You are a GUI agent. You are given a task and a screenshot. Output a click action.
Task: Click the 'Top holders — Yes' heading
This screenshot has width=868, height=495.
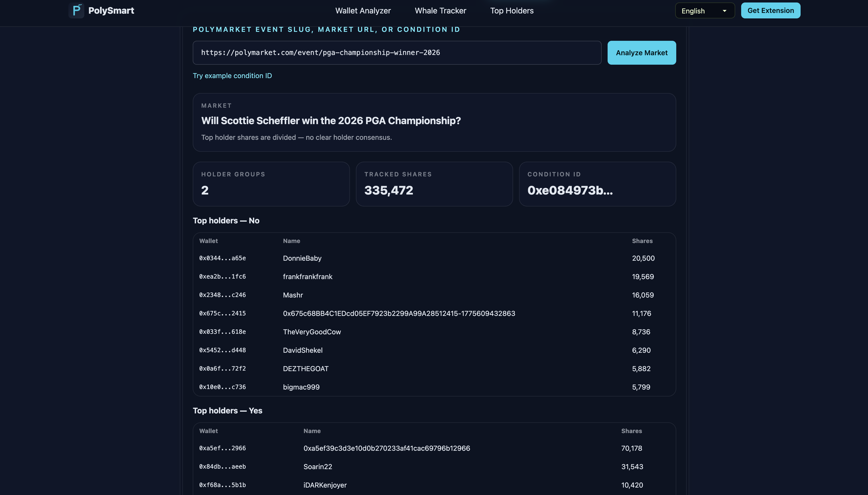coord(227,411)
